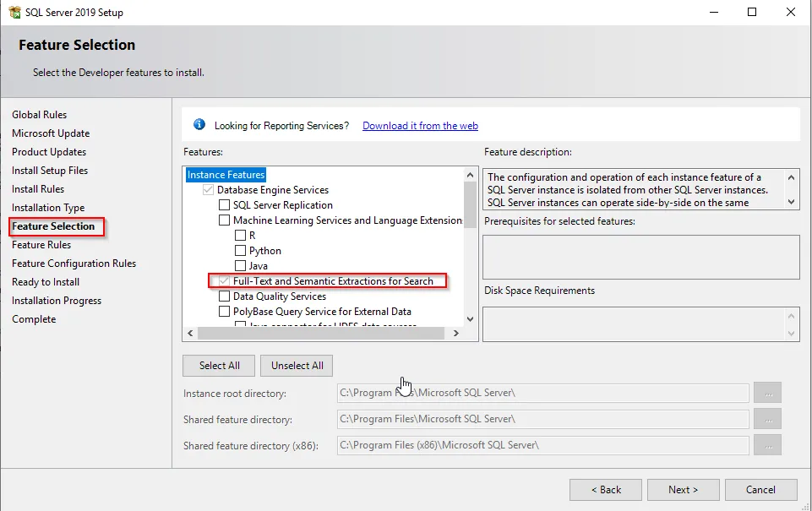This screenshot has height=511, width=812.
Task: Maximize the SQL Server 2019 Setup window
Action: (x=752, y=12)
